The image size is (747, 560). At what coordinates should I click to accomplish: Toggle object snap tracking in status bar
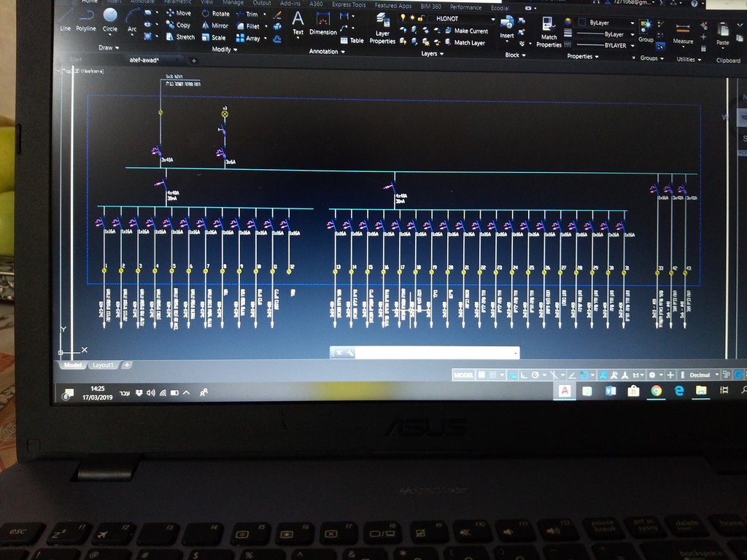click(572, 375)
